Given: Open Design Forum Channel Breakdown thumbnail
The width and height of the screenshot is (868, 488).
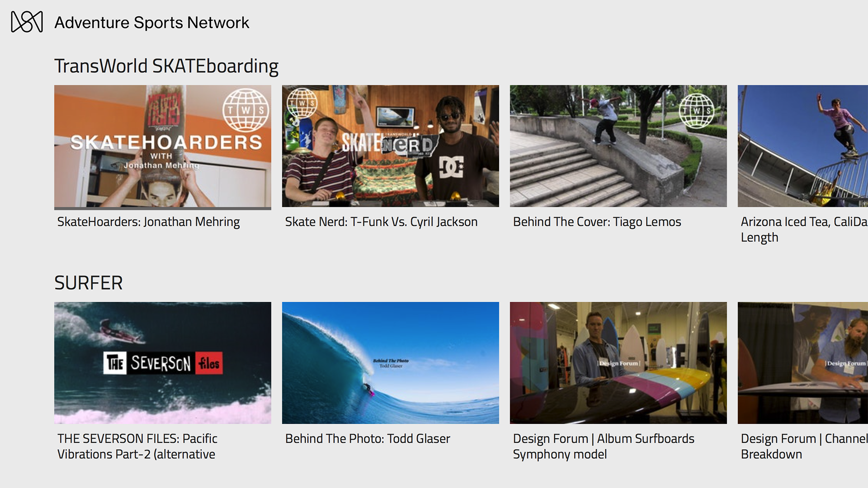Looking at the screenshot, I should [x=803, y=363].
